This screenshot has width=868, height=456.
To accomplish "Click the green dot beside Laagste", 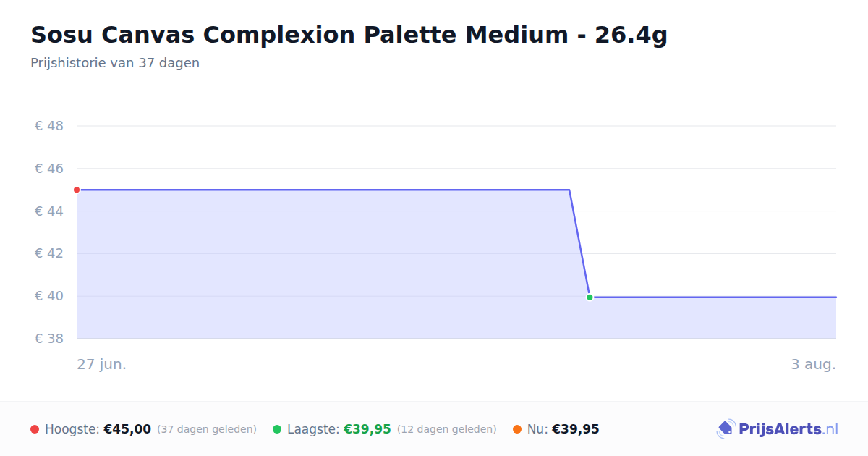I will [277, 429].
